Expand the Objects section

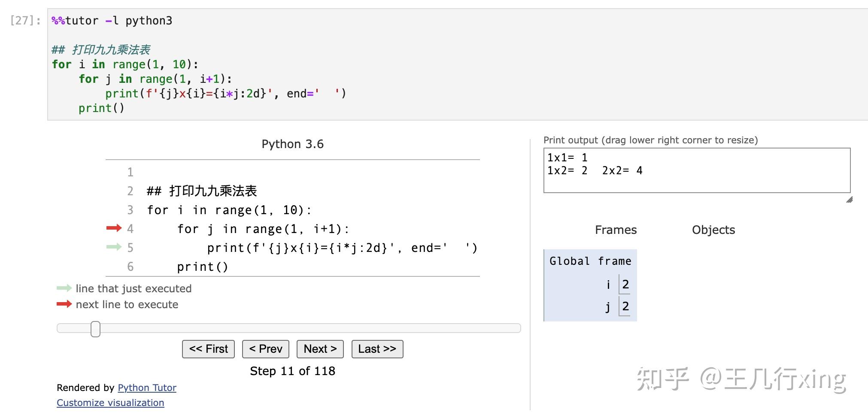pos(713,230)
